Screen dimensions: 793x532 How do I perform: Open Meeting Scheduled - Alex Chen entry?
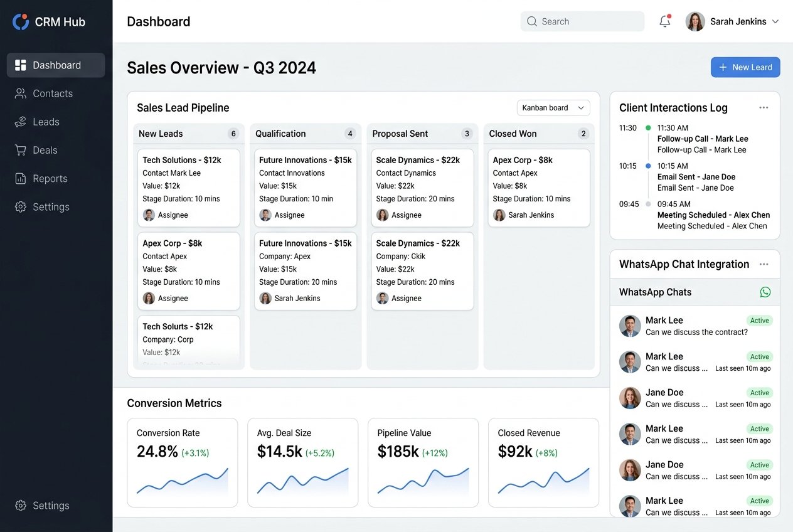pyautogui.click(x=713, y=215)
